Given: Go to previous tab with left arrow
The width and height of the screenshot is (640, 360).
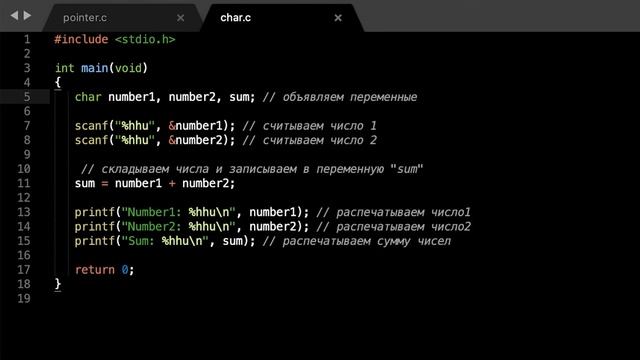Looking at the screenshot, I should point(14,16).
